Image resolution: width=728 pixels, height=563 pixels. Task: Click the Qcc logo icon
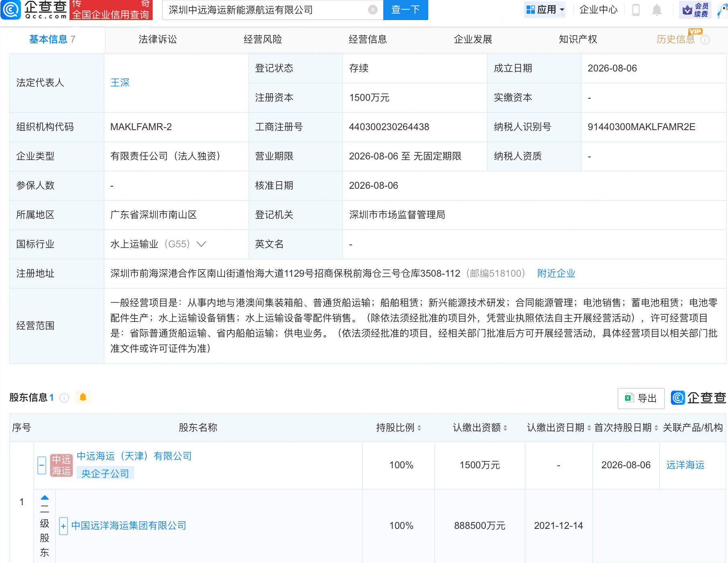click(11, 10)
